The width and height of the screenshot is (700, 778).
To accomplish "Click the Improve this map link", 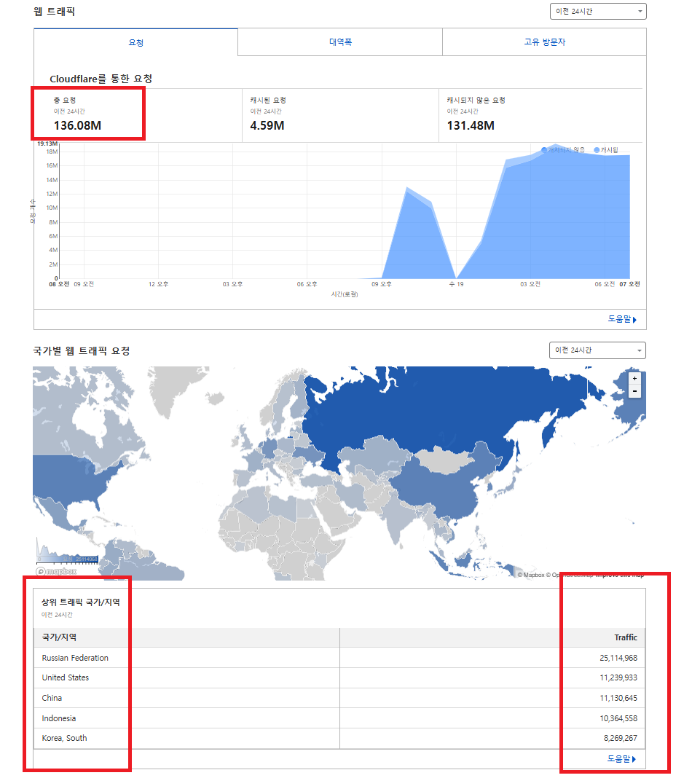I will click(x=619, y=575).
